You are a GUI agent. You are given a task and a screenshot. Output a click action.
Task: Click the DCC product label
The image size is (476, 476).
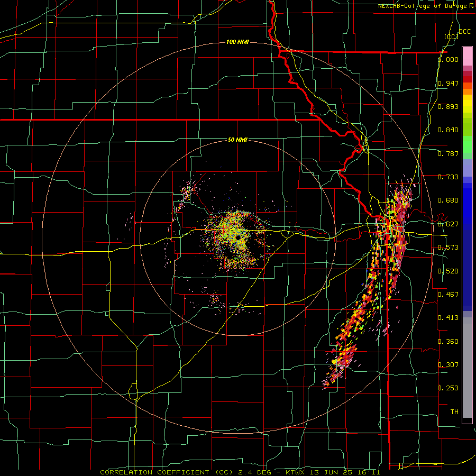(464, 32)
